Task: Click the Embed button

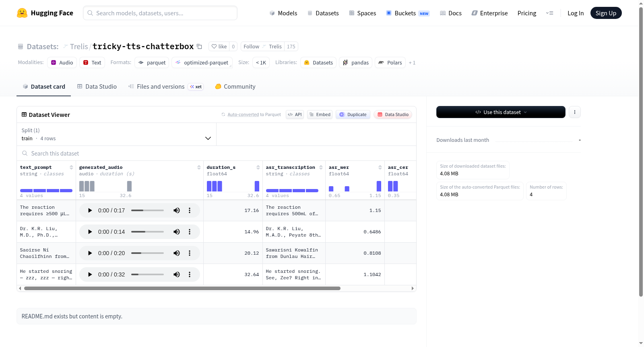Action: [x=320, y=114]
